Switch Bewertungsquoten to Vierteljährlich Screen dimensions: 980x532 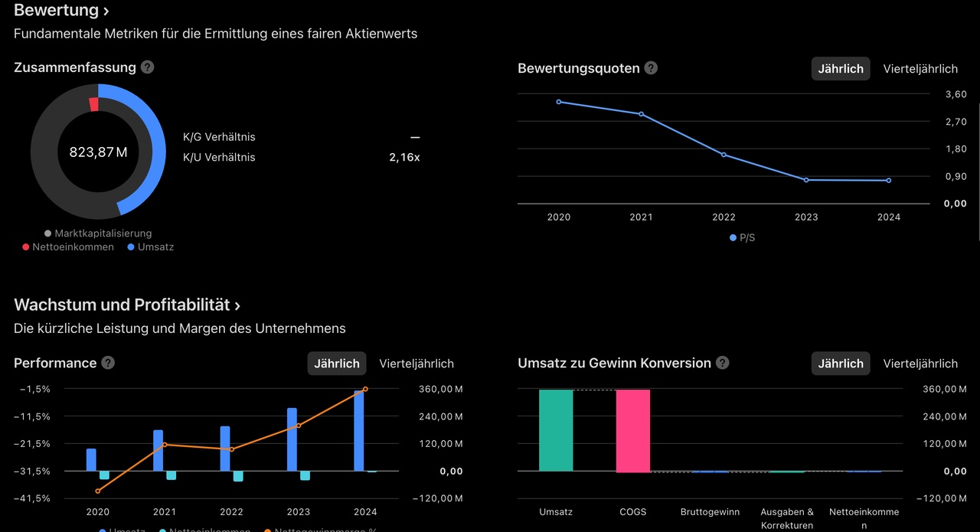click(x=920, y=69)
